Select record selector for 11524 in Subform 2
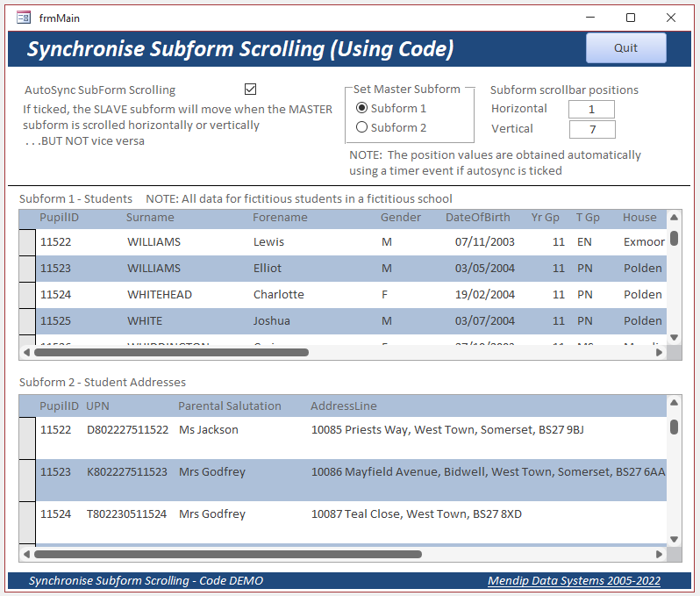 [27, 522]
